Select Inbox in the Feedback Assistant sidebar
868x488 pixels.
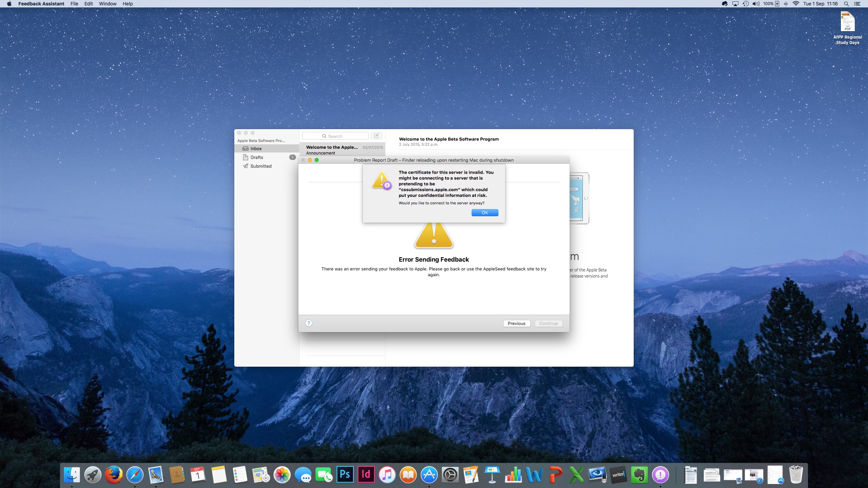pyautogui.click(x=267, y=148)
